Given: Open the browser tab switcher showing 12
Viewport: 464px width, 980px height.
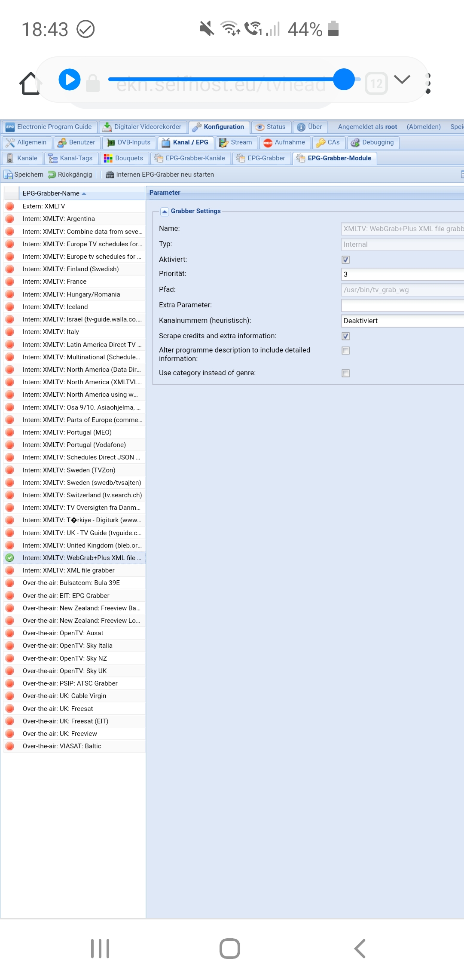Looking at the screenshot, I should pyautogui.click(x=376, y=83).
